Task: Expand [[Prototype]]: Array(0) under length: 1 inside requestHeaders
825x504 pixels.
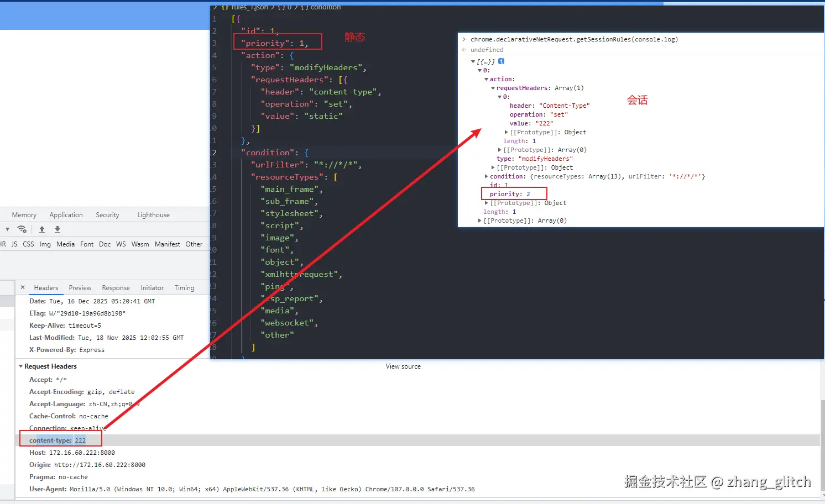Action: 500,150
